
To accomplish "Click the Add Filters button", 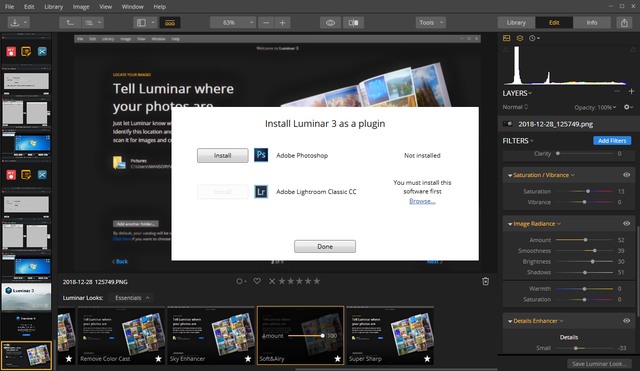I will 612,140.
